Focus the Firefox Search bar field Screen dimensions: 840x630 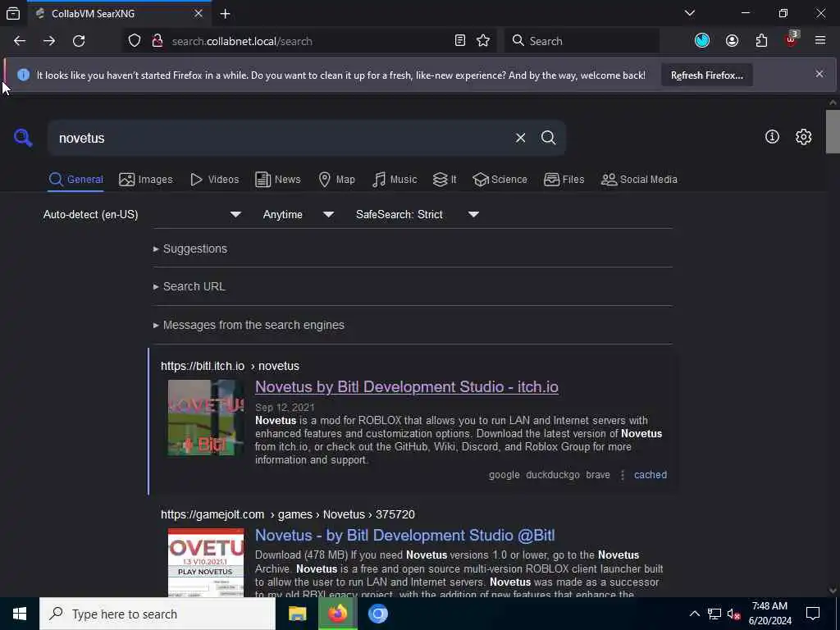(582, 41)
